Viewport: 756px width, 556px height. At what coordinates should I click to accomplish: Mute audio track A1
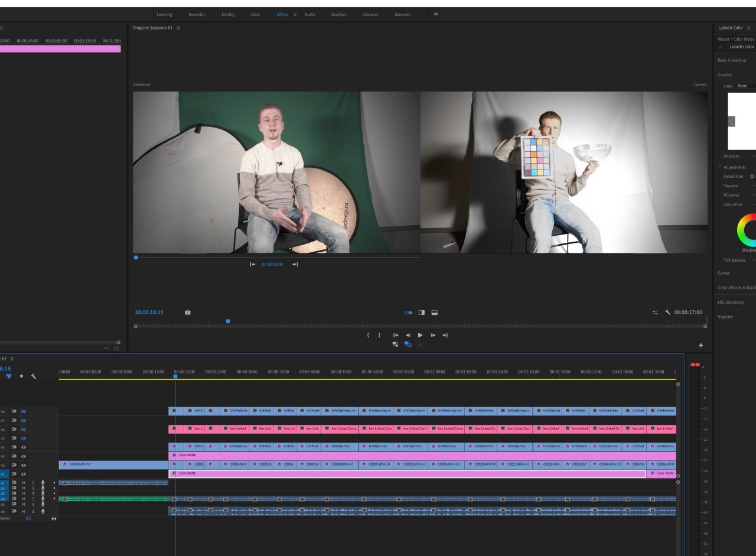pos(24,483)
